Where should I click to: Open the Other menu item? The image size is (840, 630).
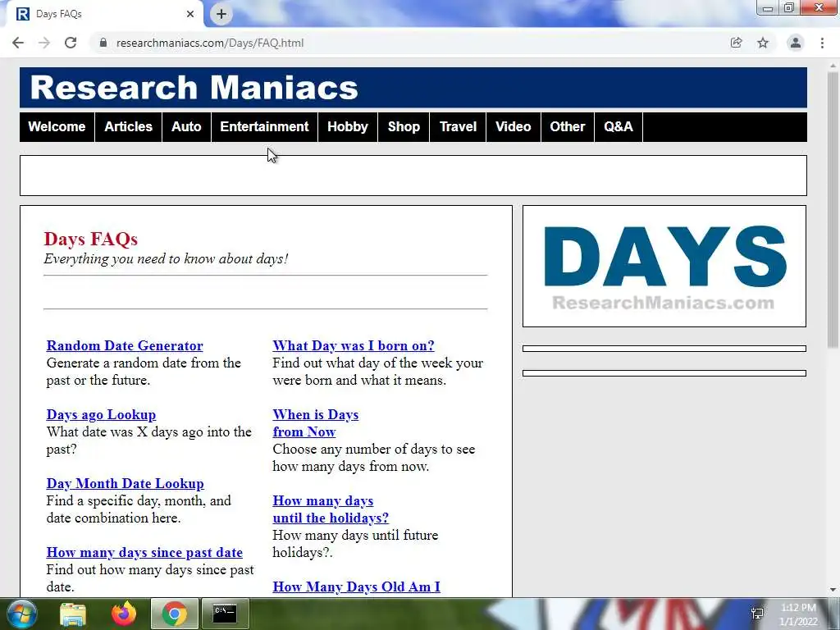(x=568, y=127)
